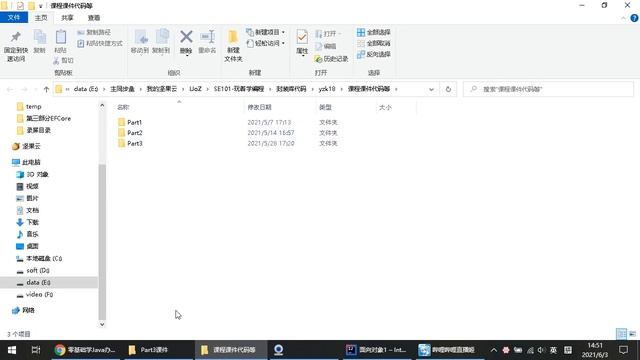This screenshot has width=640, height=360.
Task: Open the File tab
Action: tap(14, 18)
